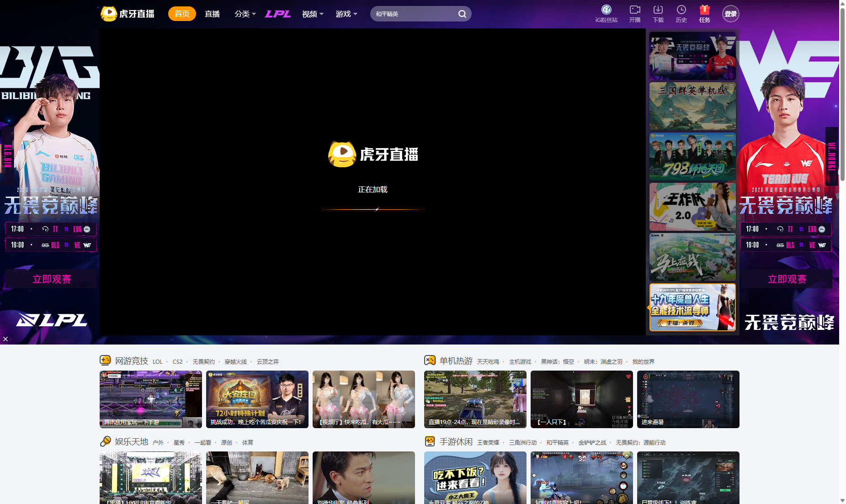Select the 无畏竞巅峰 esports sidebar thumbnail
This screenshot has width=846, height=504.
coord(692,56)
